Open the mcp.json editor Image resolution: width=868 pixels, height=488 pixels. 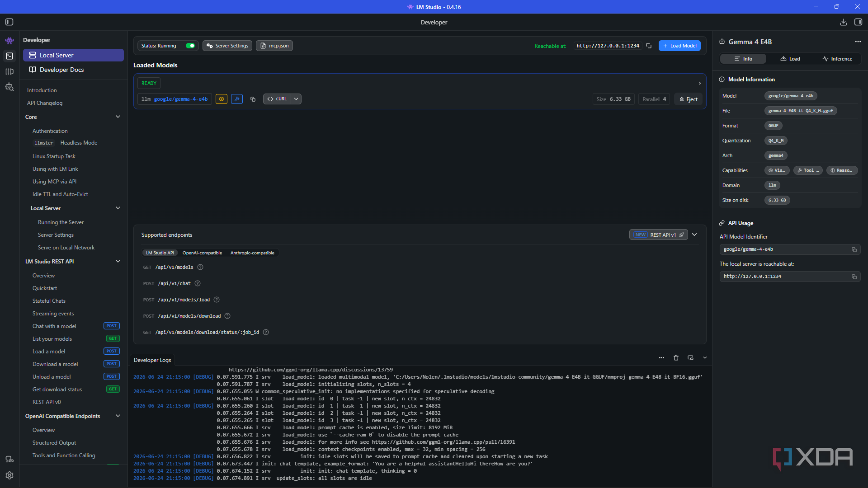[274, 46]
